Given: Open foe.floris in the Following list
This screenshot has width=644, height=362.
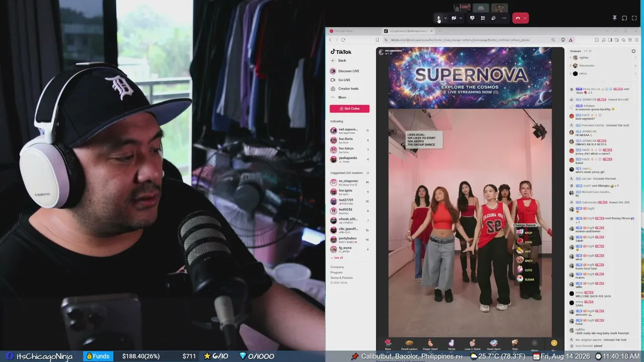Looking at the screenshot, I should 350,140.
